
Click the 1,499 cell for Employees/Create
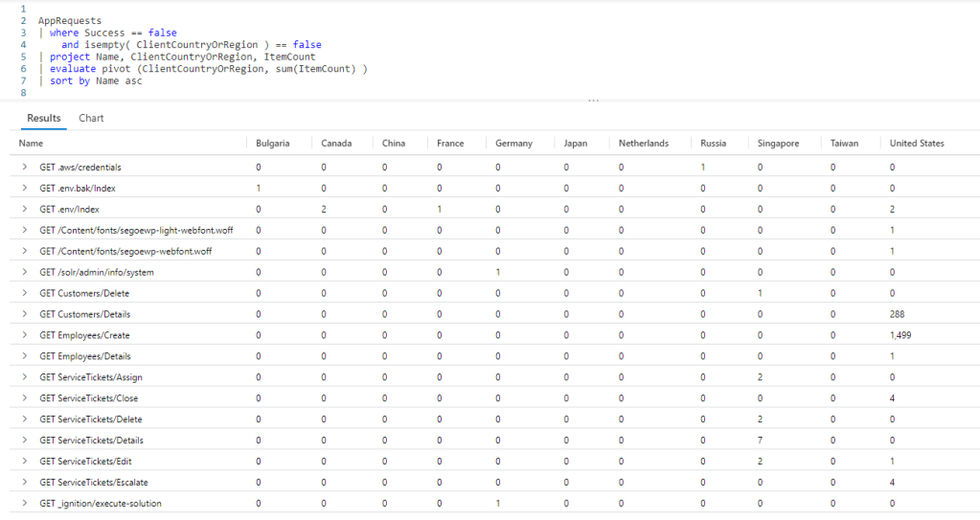point(902,335)
